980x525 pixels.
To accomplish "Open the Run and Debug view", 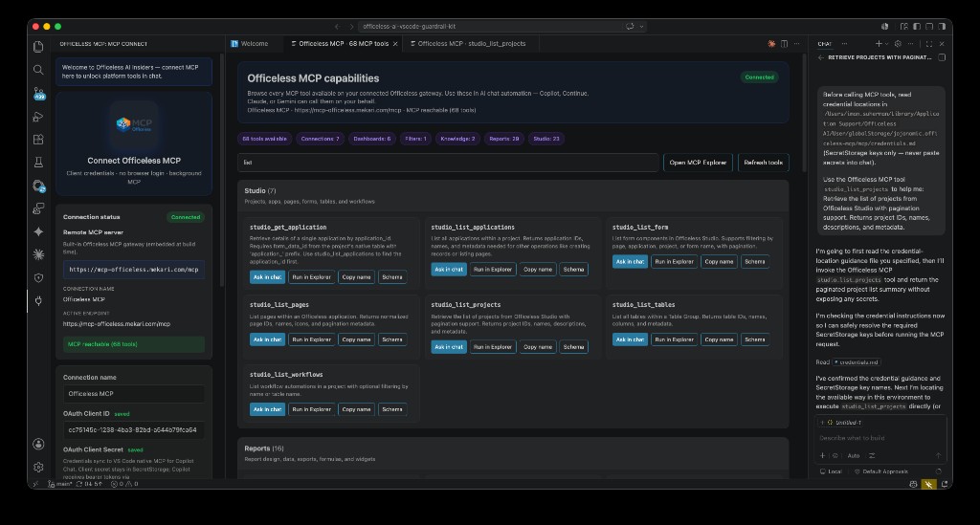I will tap(38, 117).
